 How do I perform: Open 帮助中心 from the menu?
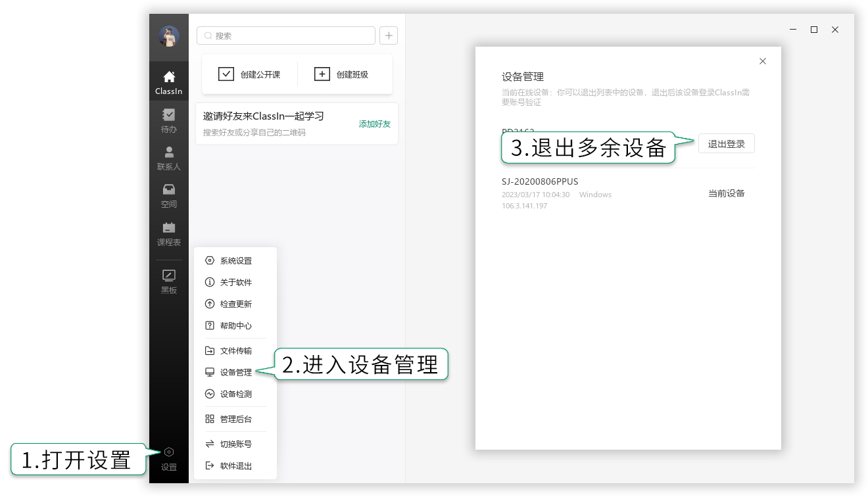(x=235, y=325)
